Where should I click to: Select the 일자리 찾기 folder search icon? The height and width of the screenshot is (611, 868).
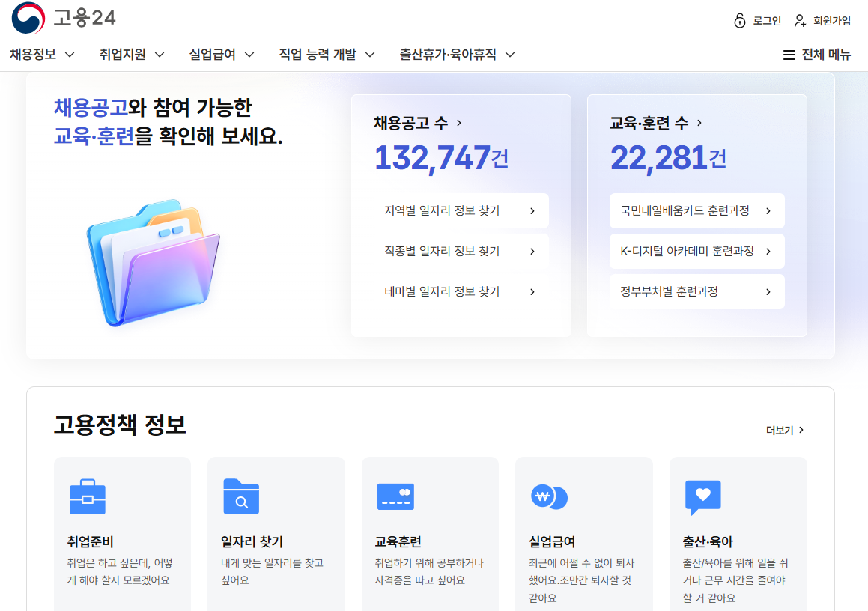(x=242, y=496)
